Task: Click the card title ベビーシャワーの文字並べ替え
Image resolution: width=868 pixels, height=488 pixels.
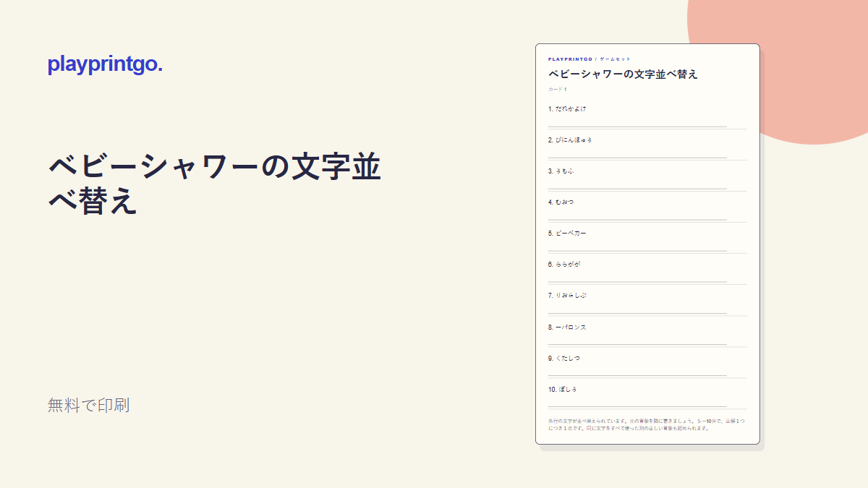Action: click(x=623, y=74)
